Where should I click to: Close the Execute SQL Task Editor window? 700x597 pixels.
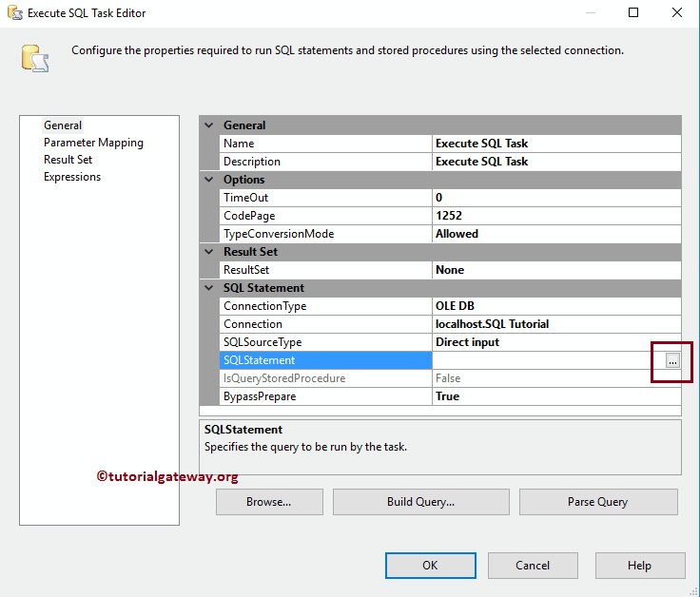tap(677, 12)
